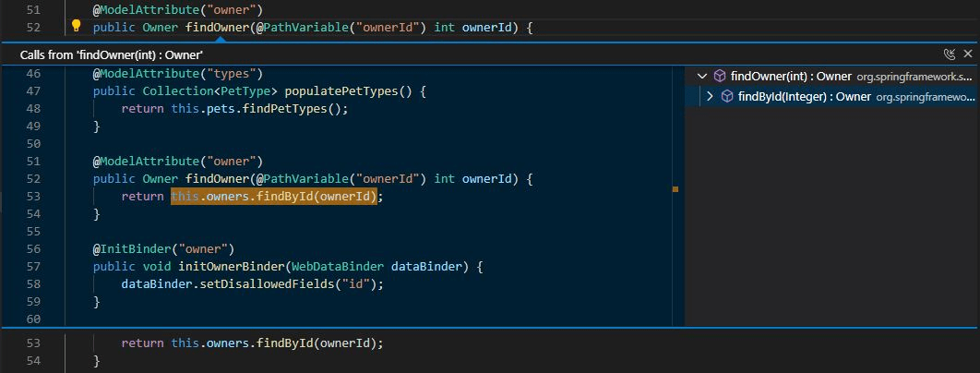This screenshot has width=980, height=373.
Task: Click 'org.springframework.s...' path on the findOwner row
Action: coord(914,77)
